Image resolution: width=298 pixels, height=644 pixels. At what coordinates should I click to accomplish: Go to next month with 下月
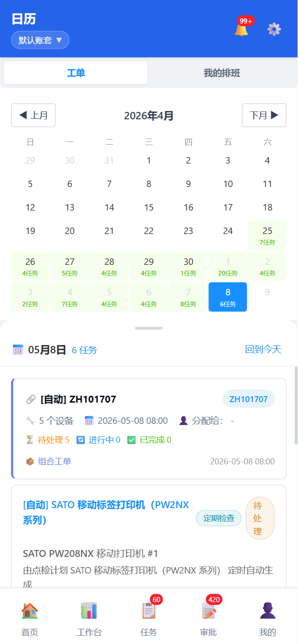[x=264, y=115]
